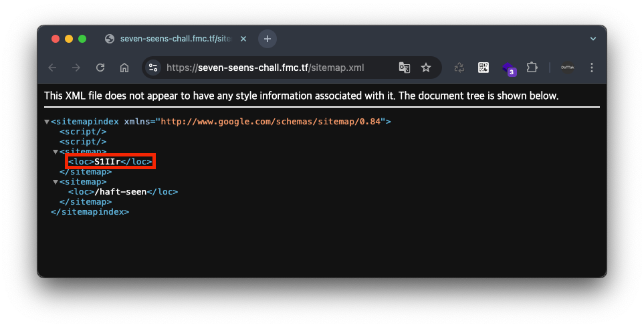Collapse the second sitemap node

(56, 182)
